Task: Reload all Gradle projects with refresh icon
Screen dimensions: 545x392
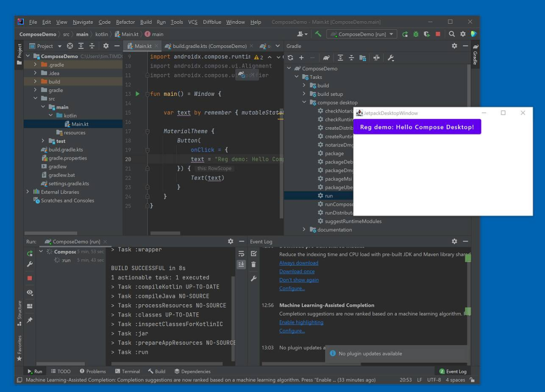Action: point(290,58)
